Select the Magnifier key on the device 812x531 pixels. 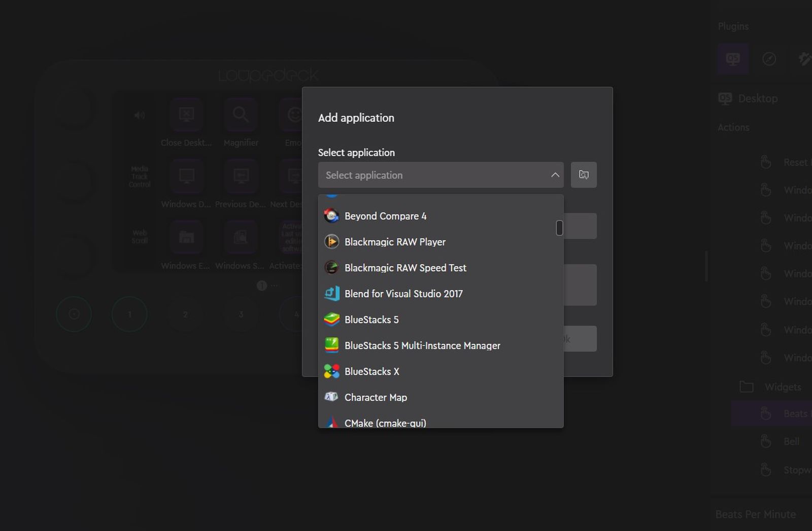coord(241,115)
